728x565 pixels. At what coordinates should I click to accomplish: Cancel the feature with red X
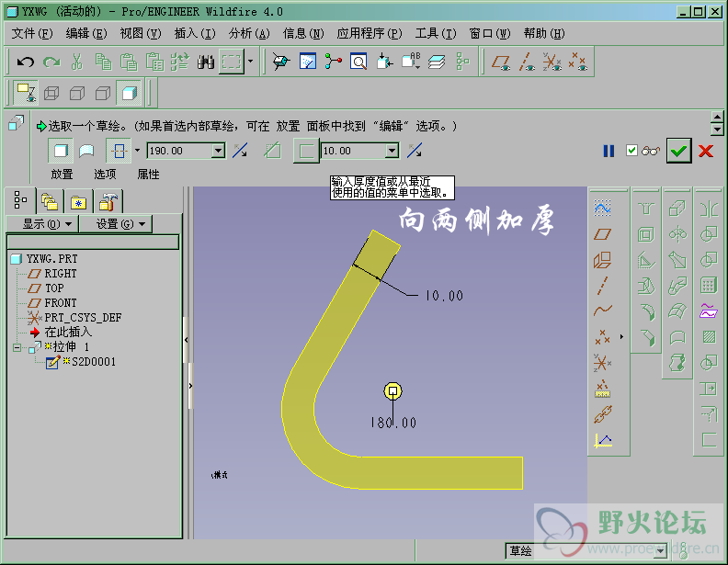click(706, 151)
